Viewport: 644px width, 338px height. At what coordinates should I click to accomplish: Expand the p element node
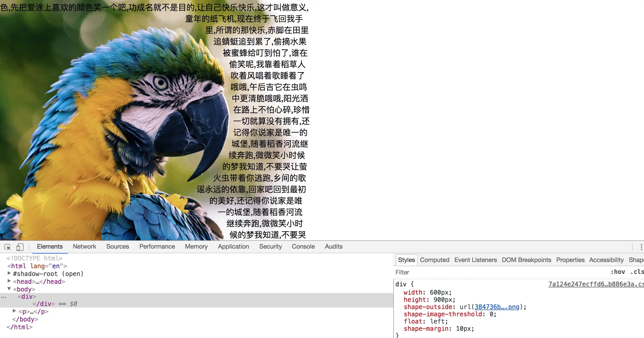[14, 311]
